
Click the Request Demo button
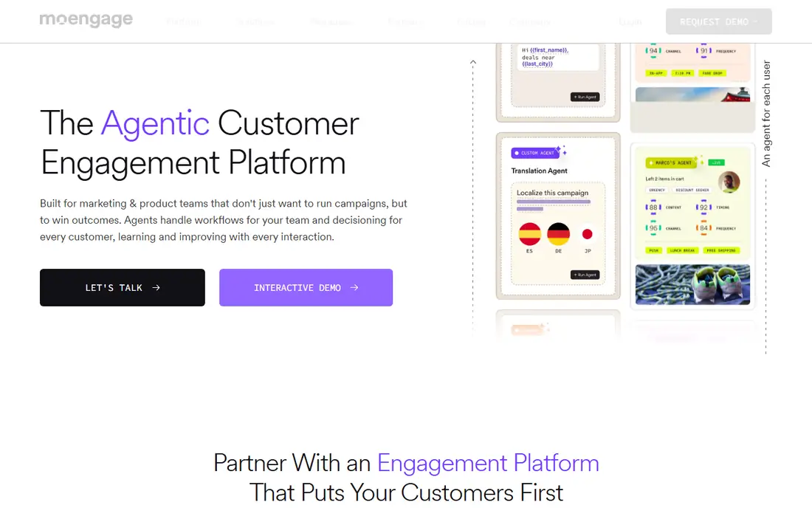coord(719,21)
